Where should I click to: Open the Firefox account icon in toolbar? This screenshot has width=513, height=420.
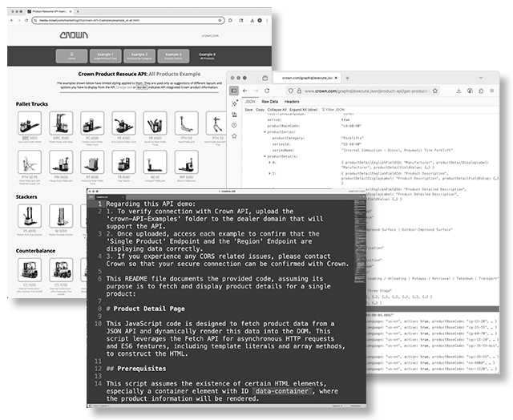click(x=470, y=91)
